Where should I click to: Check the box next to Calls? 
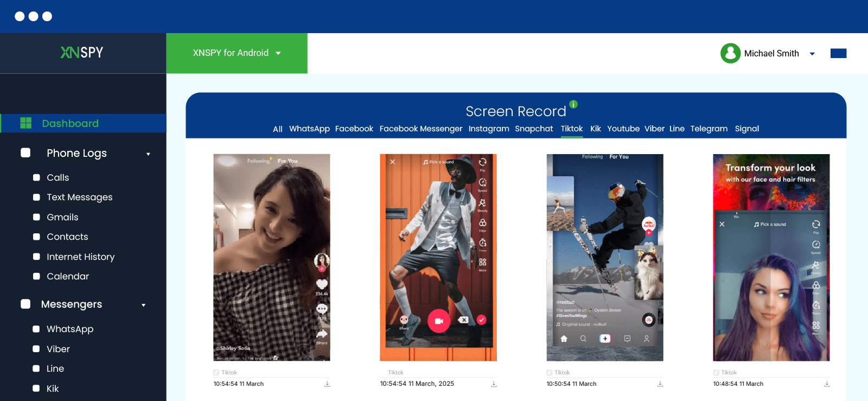36,177
